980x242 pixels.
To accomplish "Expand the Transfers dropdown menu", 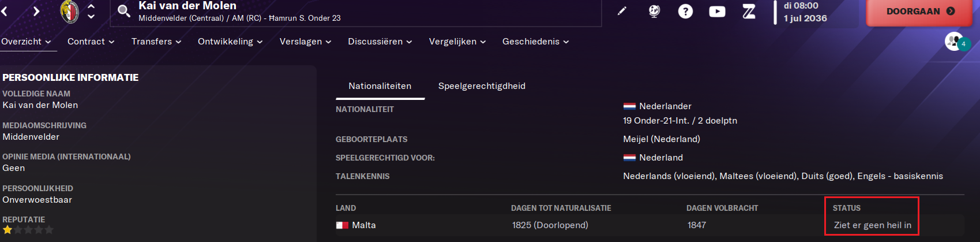I will 156,42.
